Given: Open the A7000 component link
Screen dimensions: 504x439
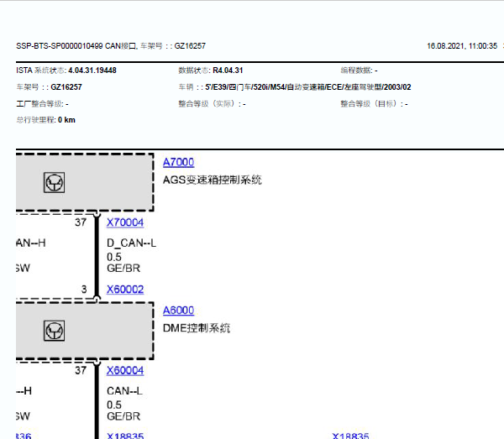Looking at the screenshot, I should [x=178, y=162].
